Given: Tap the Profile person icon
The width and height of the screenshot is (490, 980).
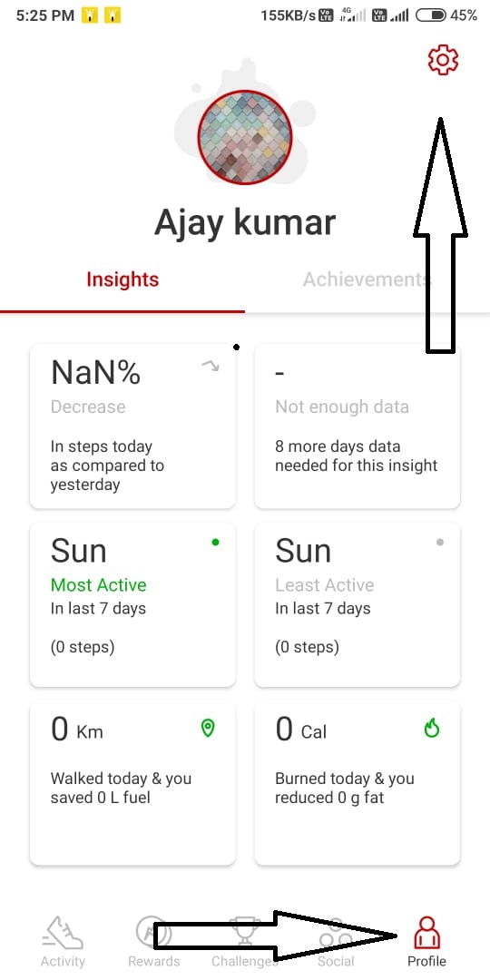Looking at the screenshot, I should [x=426, y=933].
